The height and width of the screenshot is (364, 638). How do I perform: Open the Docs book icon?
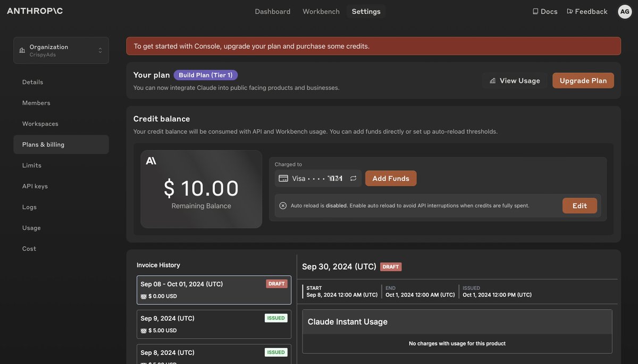(535, 11)
